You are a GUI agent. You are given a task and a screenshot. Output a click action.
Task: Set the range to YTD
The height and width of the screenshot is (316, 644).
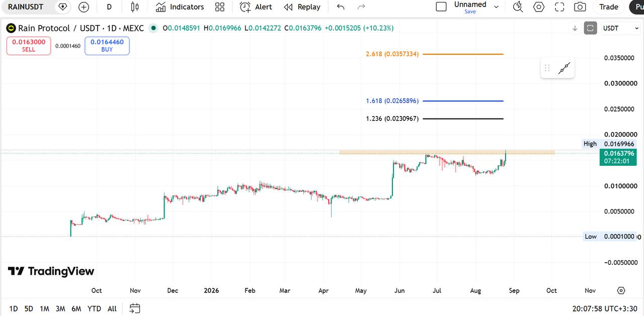[x=94, y=308]
